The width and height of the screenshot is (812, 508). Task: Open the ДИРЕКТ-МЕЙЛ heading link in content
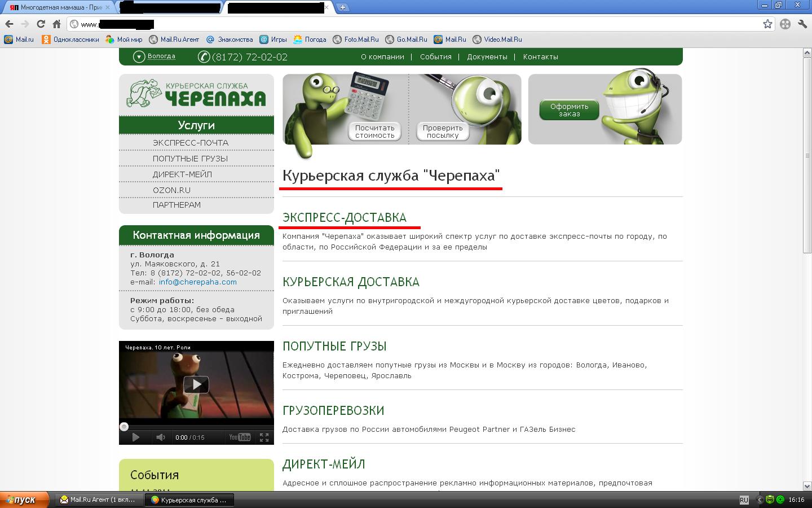point(324,465)
